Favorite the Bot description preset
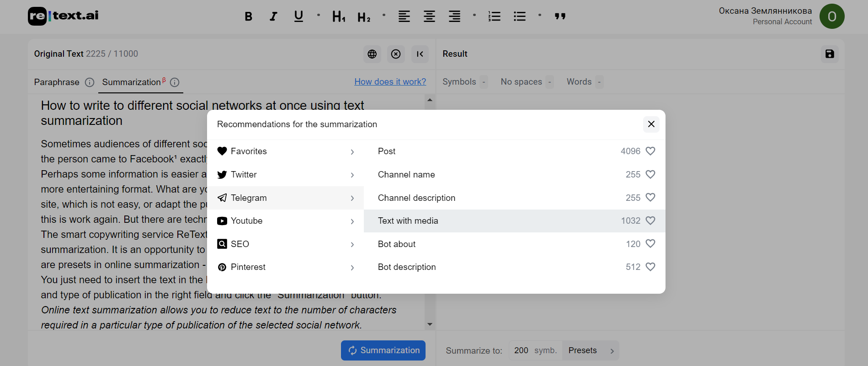This screenshot has height=366, width=868. click(x=650, y=267)
